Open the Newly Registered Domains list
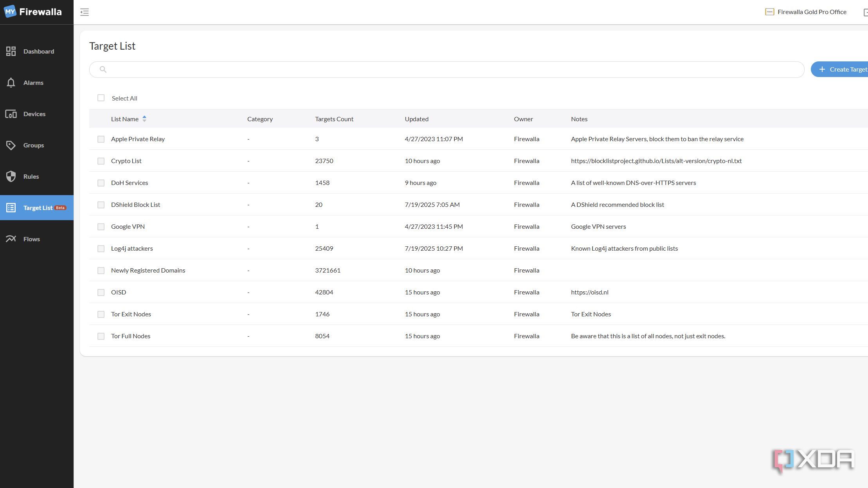868x488 pixels. tap(148, 270)
